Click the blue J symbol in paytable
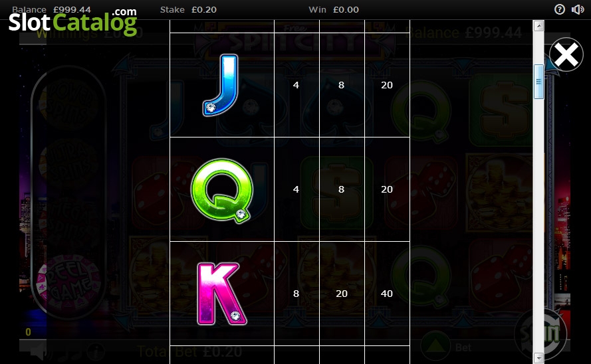 [x=221, y=85]
